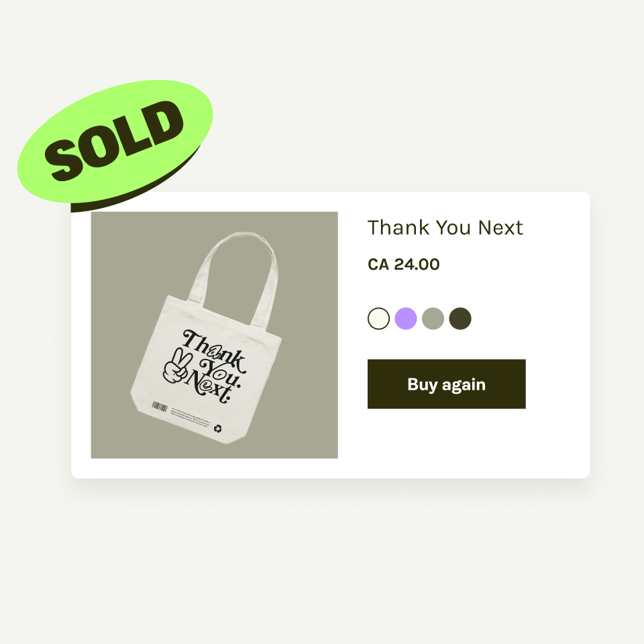This screenshot has height=644, width=644.
Task: Select the dark olive color swatch
Action: [460, 319]
